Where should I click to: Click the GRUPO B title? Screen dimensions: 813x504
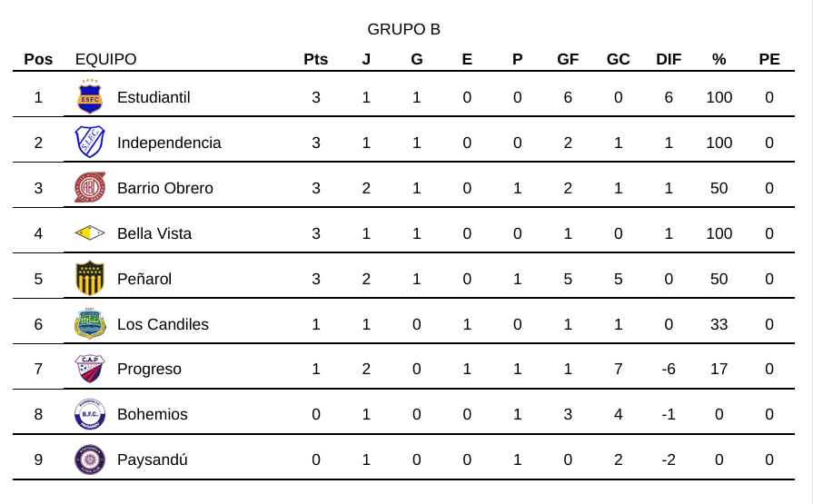[403, 29]
